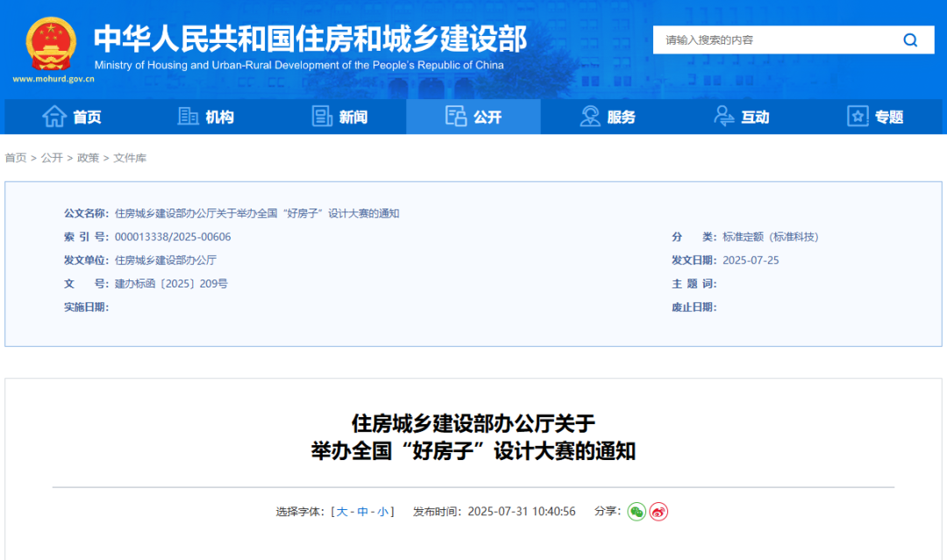Click the www.mohurd.gov.cn site address
947x560 pixels.
[53, 79]
